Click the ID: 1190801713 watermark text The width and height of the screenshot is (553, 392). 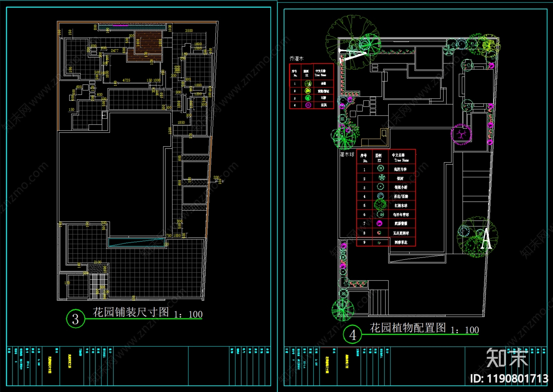pos(509,379)
